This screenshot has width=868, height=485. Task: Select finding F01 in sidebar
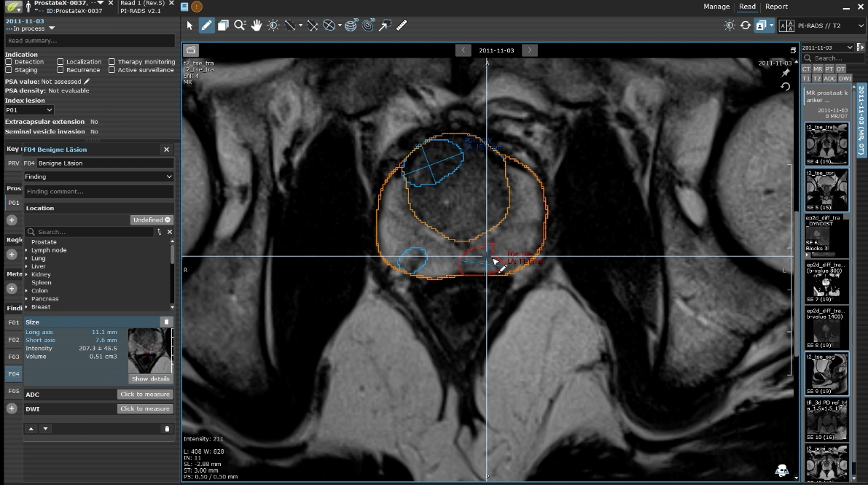14,322
